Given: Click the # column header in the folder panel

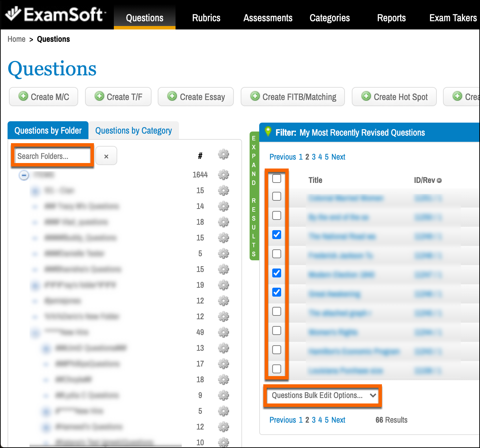Looking at the screenshot, I should point(200,156).
